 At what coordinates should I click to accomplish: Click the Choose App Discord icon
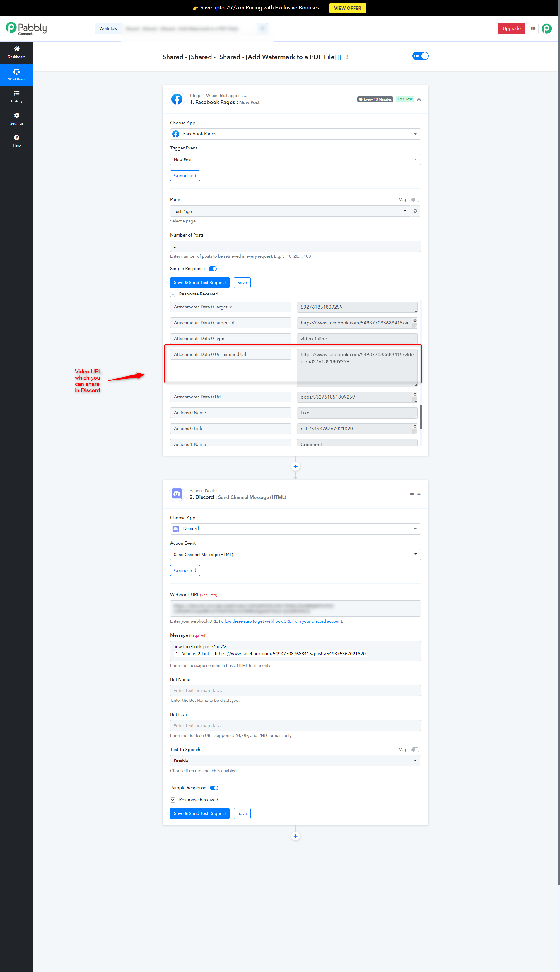pyautogui.click(x=176, y=529)
